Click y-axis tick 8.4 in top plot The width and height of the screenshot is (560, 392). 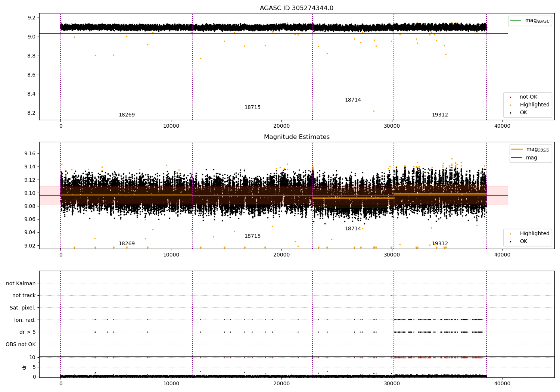(32, 94)
